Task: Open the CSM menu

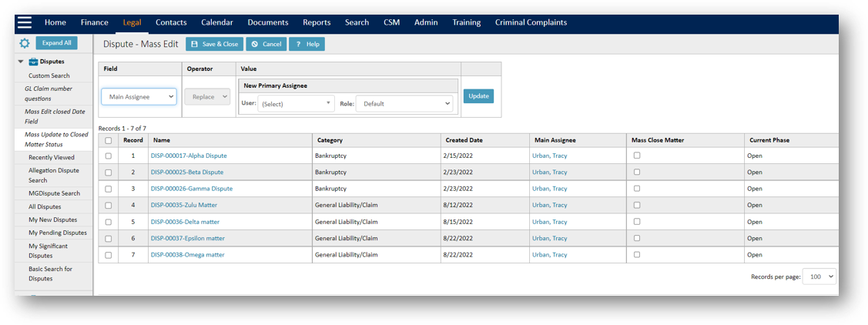Action: tap(392, 22)
